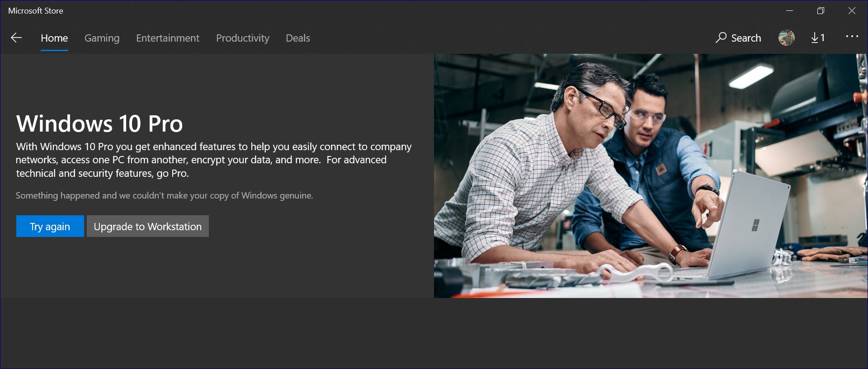The width and height of the screenshot is (868, 369).
Task: Open the Home tab
Action: point(54,38)
